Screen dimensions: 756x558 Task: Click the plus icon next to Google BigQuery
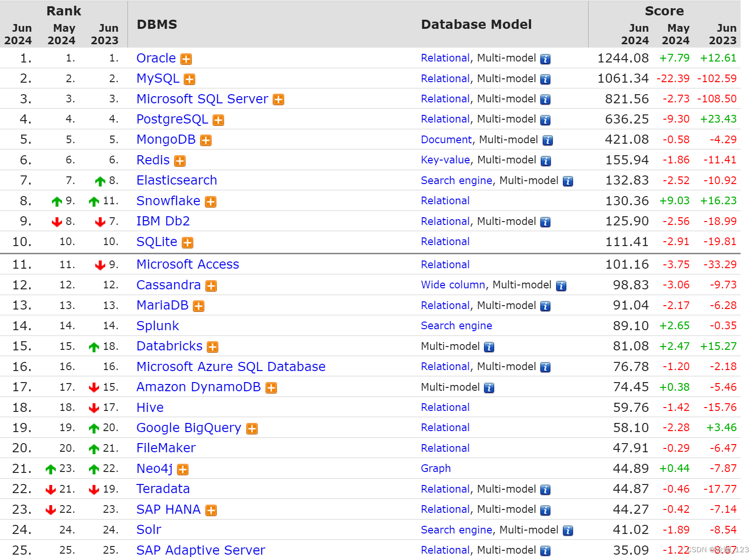tap(252, 429)
